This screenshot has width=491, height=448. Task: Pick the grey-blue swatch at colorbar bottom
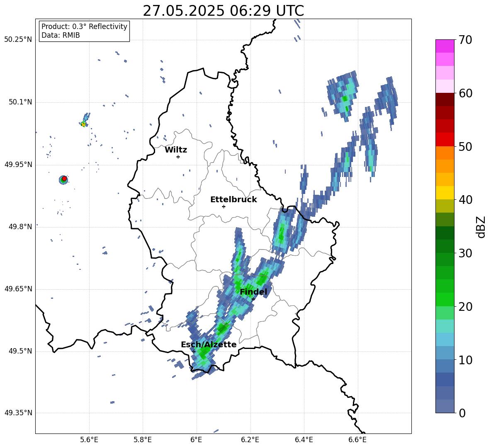click(x=445, y=407)
